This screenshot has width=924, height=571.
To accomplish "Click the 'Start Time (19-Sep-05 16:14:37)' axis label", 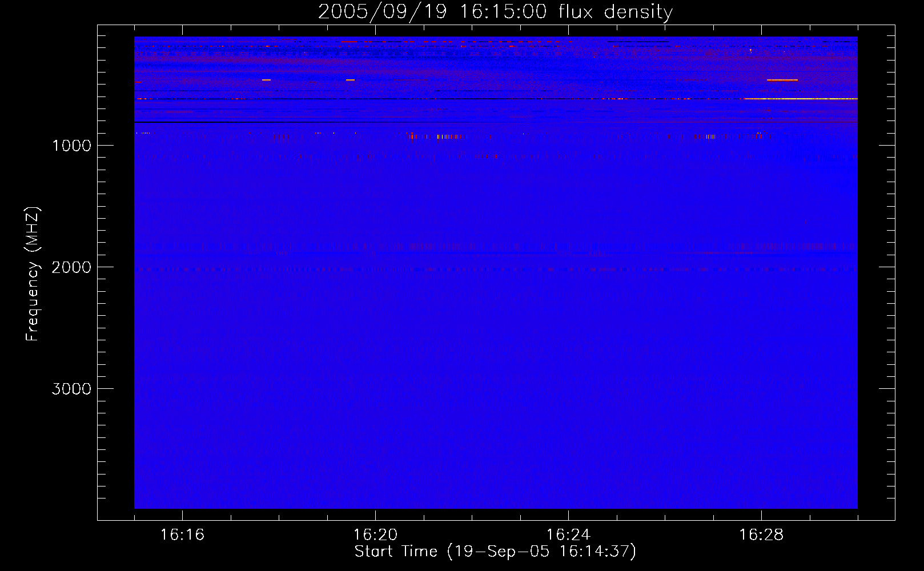I will pos(495,552).
